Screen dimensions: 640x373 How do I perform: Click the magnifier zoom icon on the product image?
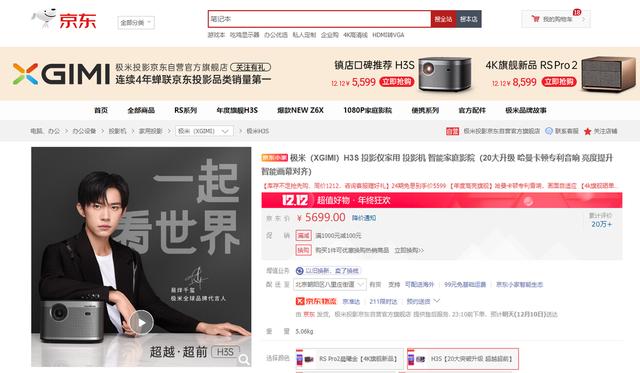coord(244,359)
